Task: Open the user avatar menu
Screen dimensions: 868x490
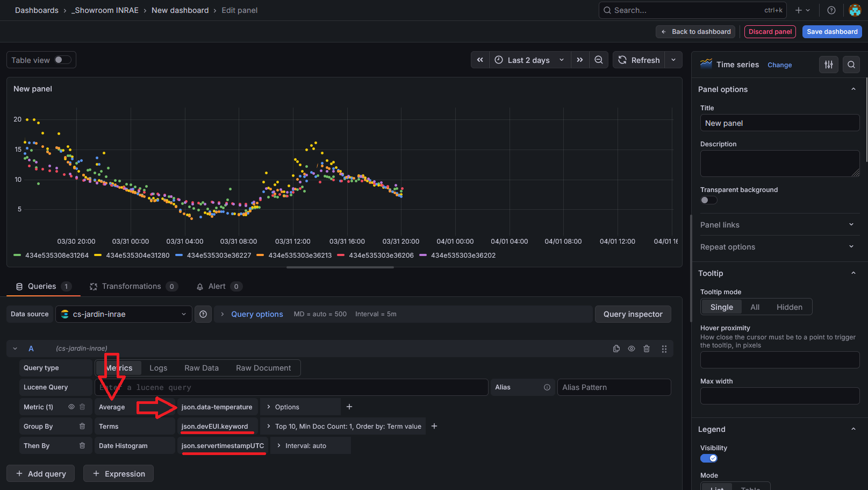Action: 855,10
